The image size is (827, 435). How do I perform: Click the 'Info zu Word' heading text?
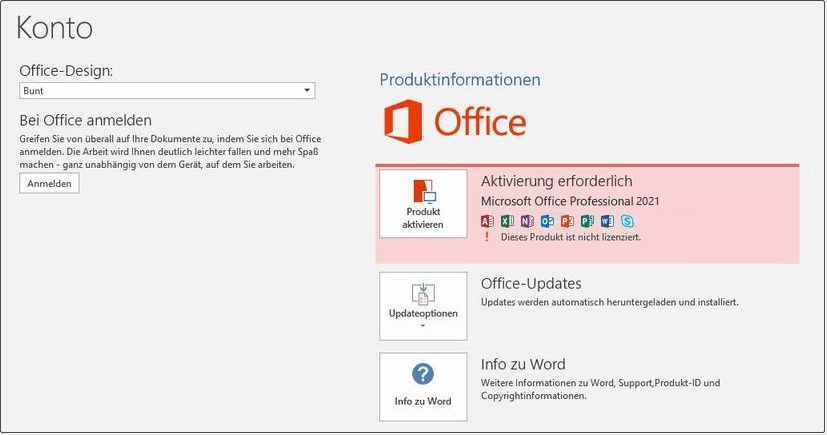pyautogui.click(x=523, y=364)
